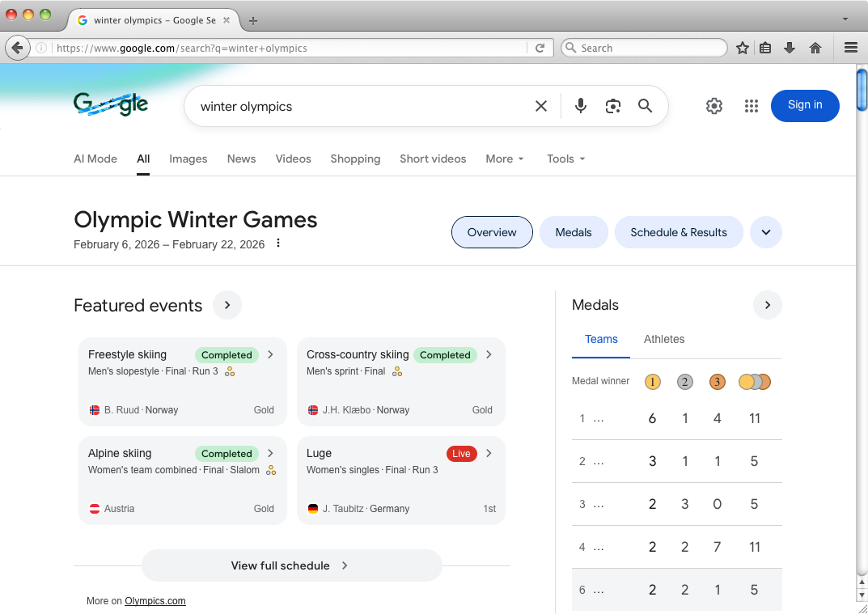The image size is (868, 614).
Task: Focus the browser Search box
Action: (644, 49)
